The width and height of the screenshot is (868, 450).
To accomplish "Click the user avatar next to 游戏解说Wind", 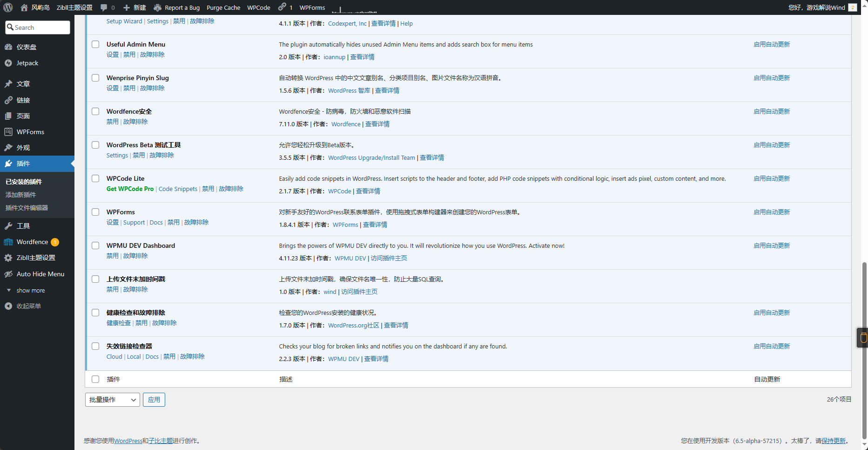I will point(853,7).
